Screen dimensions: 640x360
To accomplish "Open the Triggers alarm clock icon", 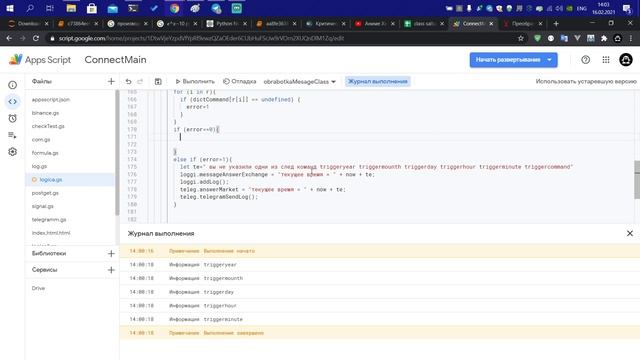I will click(13, 118).
